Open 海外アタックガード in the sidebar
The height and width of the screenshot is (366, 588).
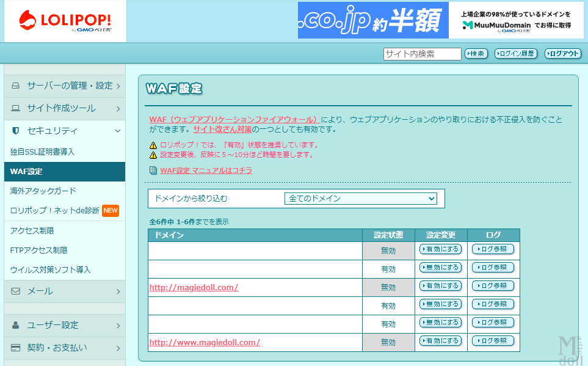tap(43, 191)
